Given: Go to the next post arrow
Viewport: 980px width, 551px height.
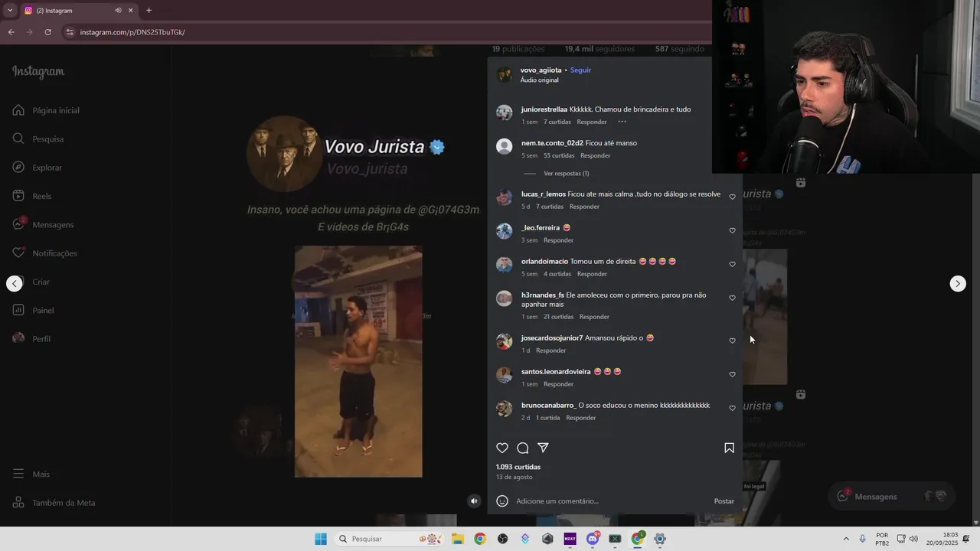Looking at the screenshot, I should (958, 283).
